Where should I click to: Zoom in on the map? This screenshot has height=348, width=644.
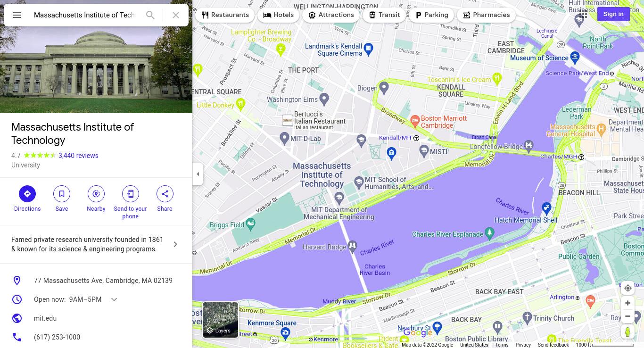click(x=627, y=303)
